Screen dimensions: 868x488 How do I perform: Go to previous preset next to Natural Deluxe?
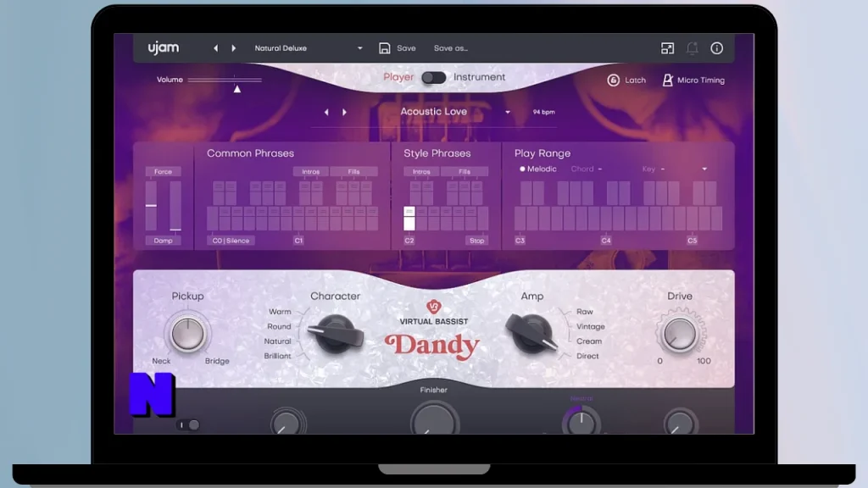[216, 48]
